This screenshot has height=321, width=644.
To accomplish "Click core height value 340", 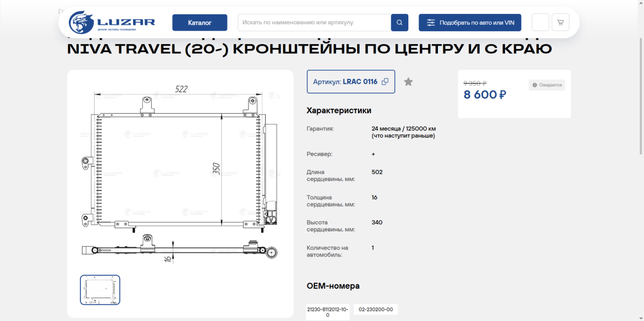I will tap(377, 222).
